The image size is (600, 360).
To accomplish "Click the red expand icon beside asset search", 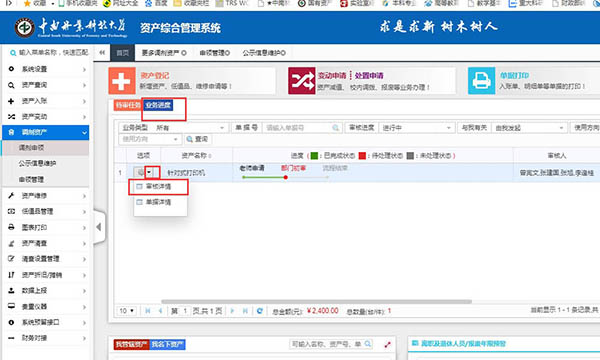I will click(x=387, y=344).
